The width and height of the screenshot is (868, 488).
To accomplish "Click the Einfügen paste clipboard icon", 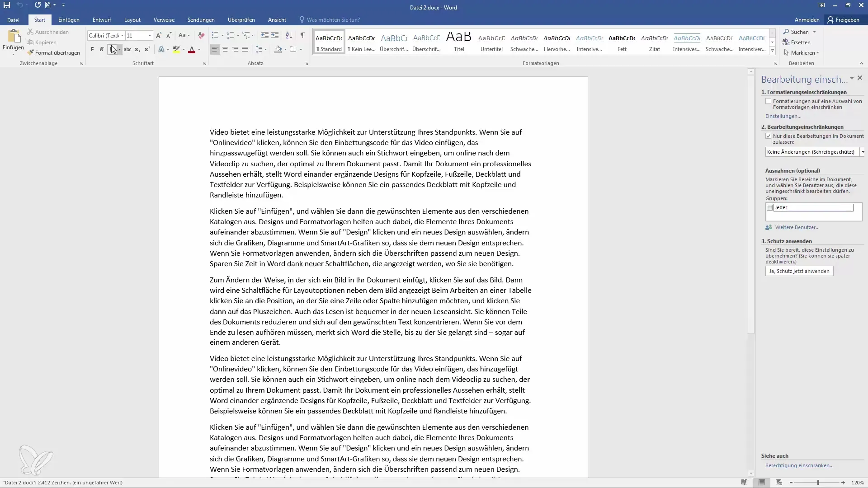I will pyautogui.click(x=14, y=37).
